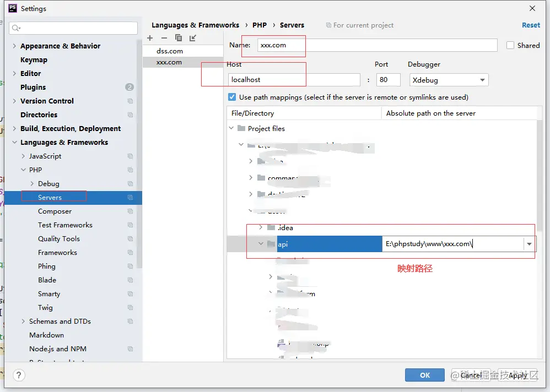Click the Reset link
Image resolution: width=550 pixels, height=392 pixels.
point(531,25)
